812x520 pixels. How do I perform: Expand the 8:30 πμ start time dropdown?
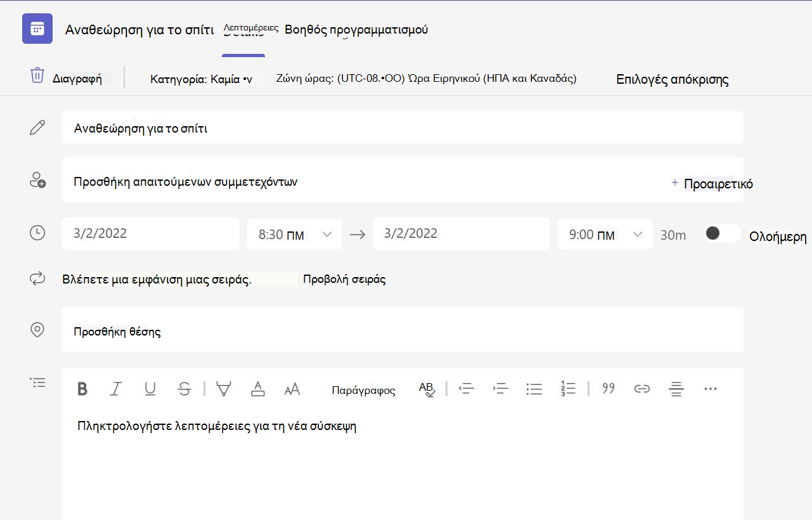coord(295,235)
